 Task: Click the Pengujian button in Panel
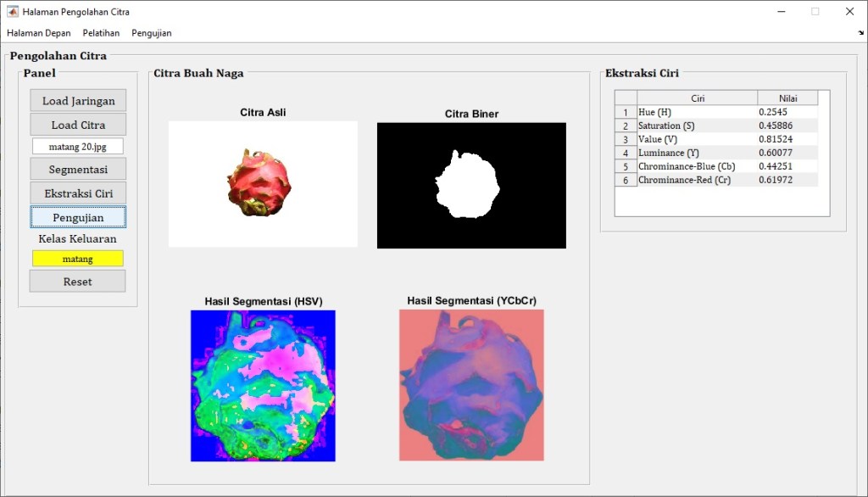tap(78, 217)
